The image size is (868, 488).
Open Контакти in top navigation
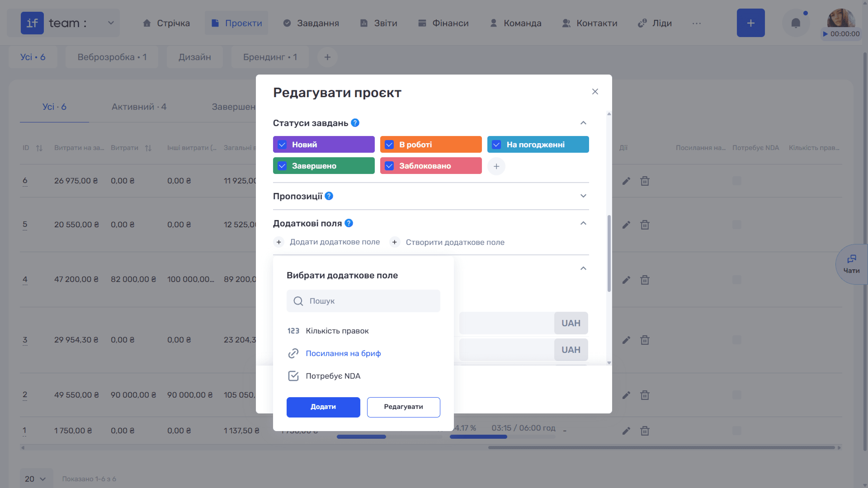pos(590,23)
